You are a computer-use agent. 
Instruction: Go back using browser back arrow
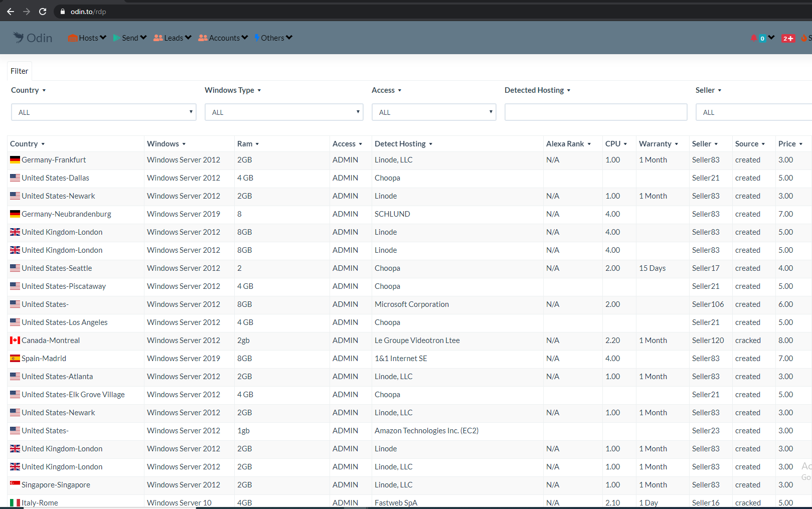(x=11, y=12)
